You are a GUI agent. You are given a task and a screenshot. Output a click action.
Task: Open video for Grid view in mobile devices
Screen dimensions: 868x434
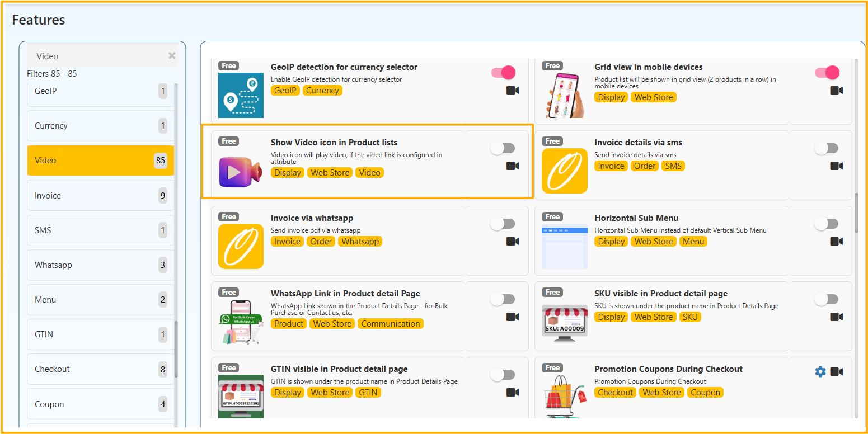(836, 91)
